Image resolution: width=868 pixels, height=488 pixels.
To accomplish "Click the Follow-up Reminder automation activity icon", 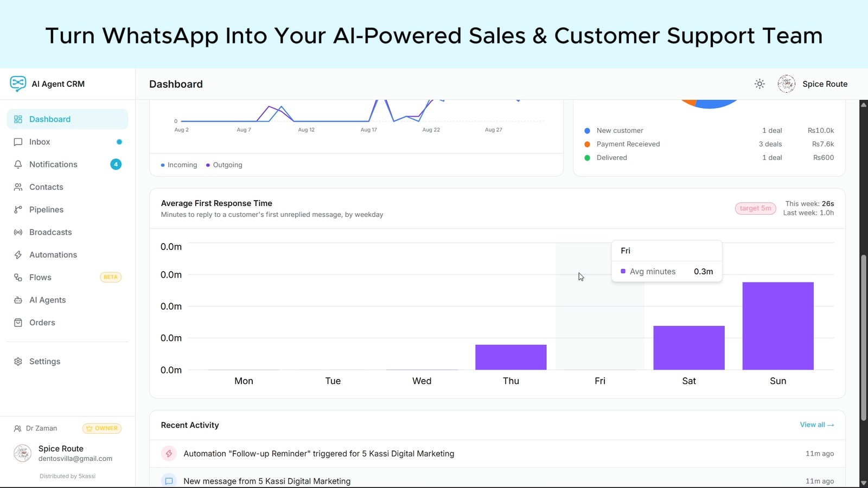I will pyautogui.click(x=169, y=453).
